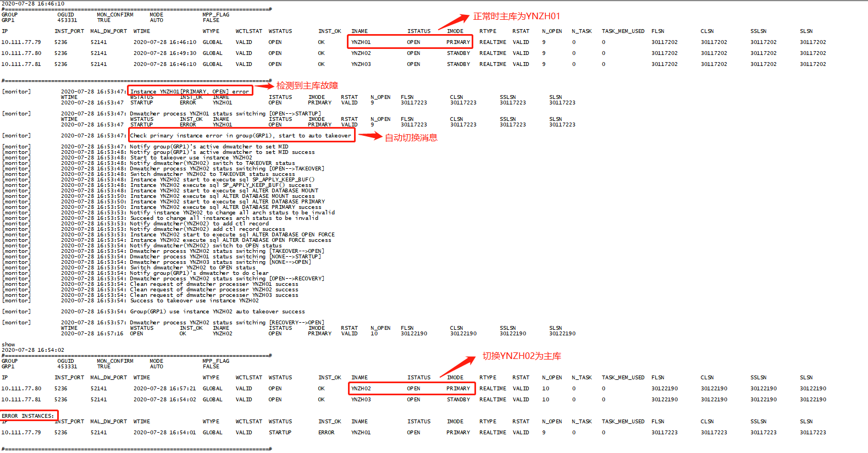
Task: Click the ERROR value under INST_OK in error instances row
Action: (326, 433)
